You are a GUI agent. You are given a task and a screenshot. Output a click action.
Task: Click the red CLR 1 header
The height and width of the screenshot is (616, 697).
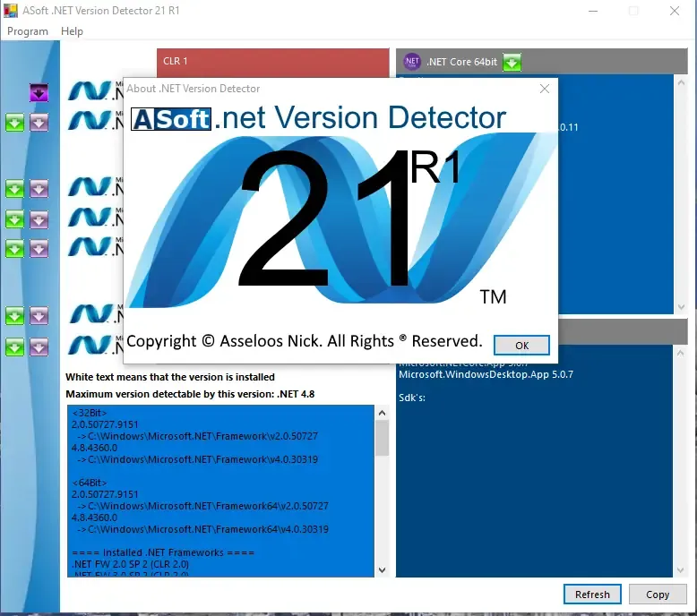pyautogui.click(x=273, y=61)
